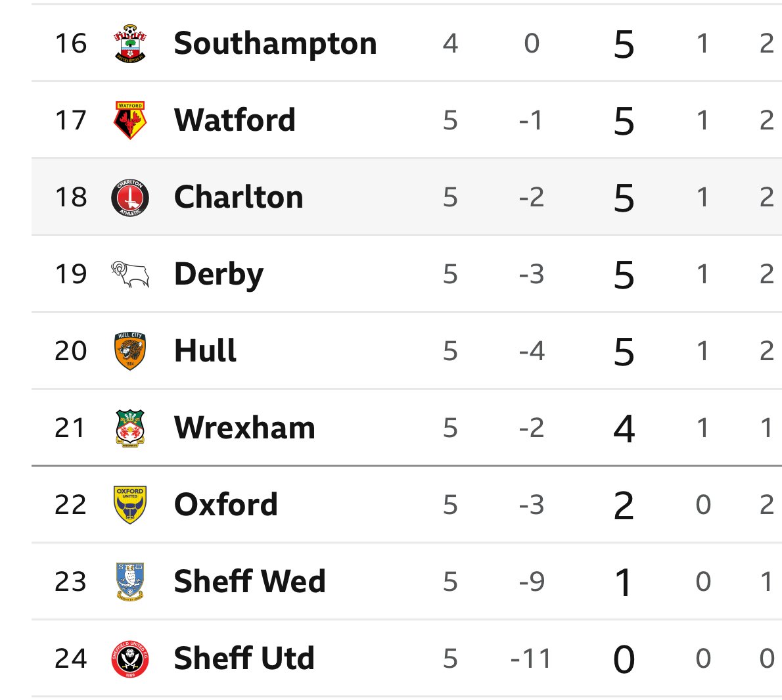Open the Sheff Wed team page
This screenshot has width=782, height=700.
pos(250,581)
